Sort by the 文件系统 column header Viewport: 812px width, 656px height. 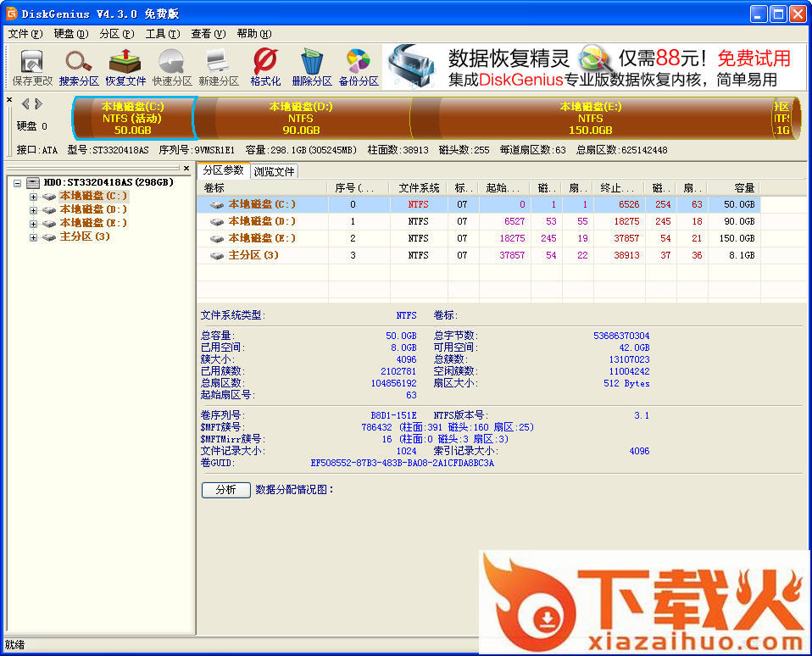tap(419, 188)
